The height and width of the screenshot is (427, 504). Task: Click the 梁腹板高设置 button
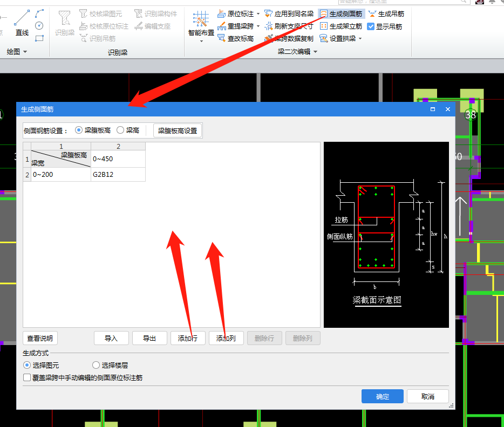pyautogui.click(x=178, y=130)
